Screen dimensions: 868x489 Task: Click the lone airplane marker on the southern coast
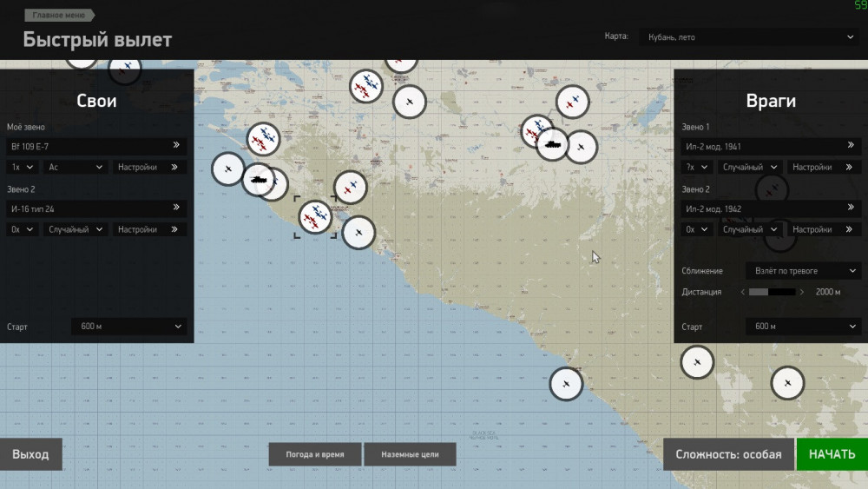pyautogui.click(x=566, y=383)
